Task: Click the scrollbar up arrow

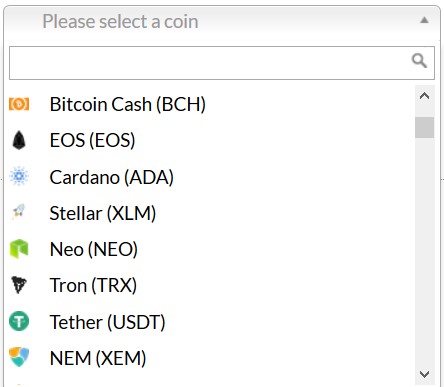Action: pos(424,96)
